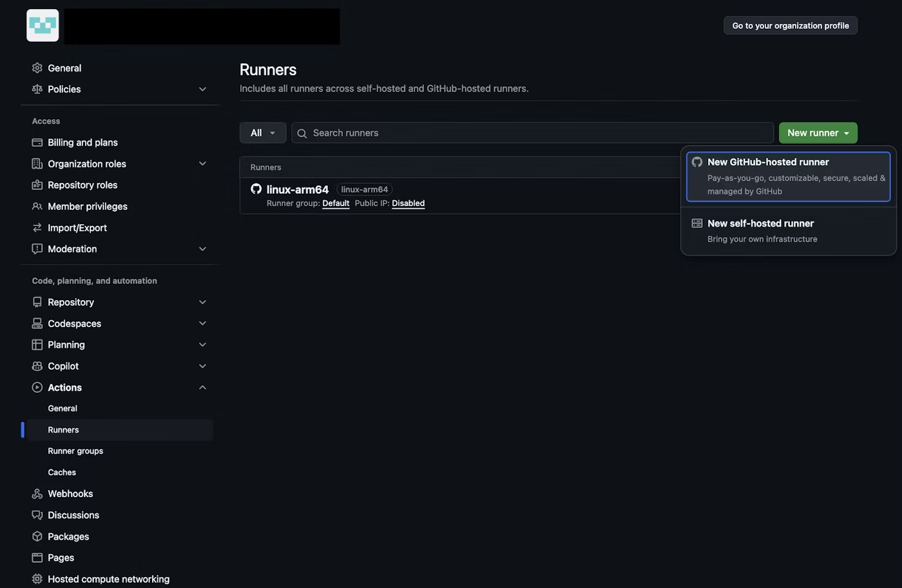Click the GitHub logo beside linux-arm64
902x588 pixels.
coord(256,189)
